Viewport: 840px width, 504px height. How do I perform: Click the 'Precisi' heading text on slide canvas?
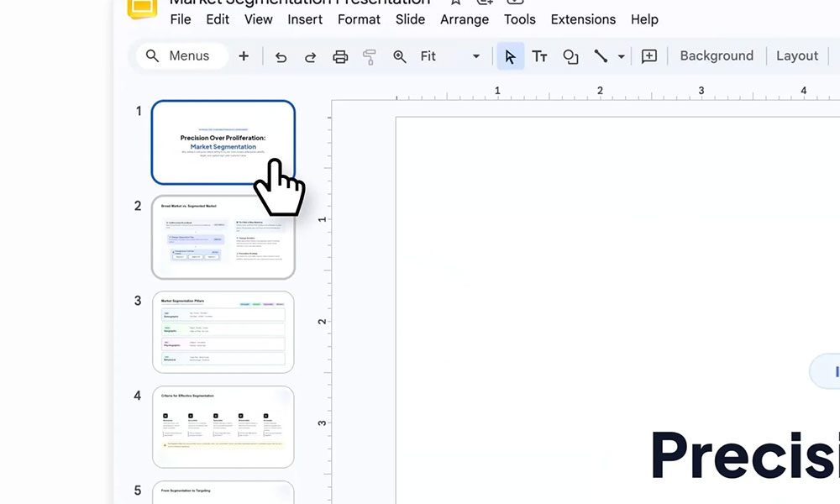point(745,455)
